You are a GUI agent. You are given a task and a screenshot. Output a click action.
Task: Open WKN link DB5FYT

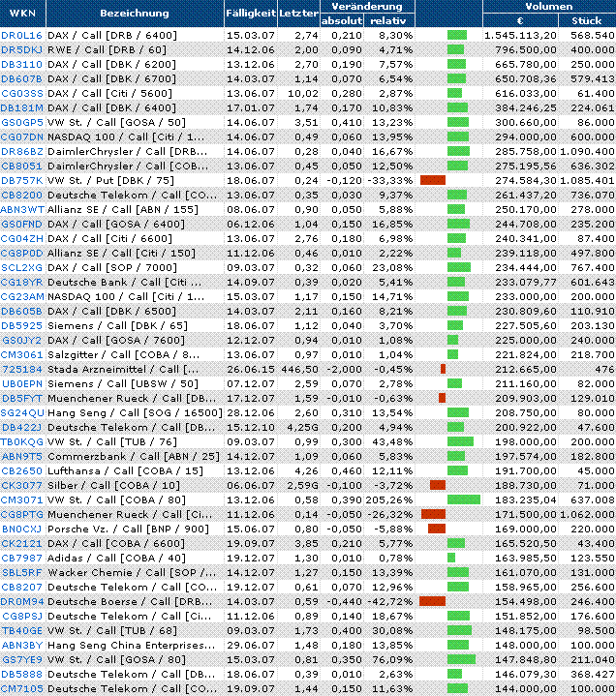coord(22,399)
